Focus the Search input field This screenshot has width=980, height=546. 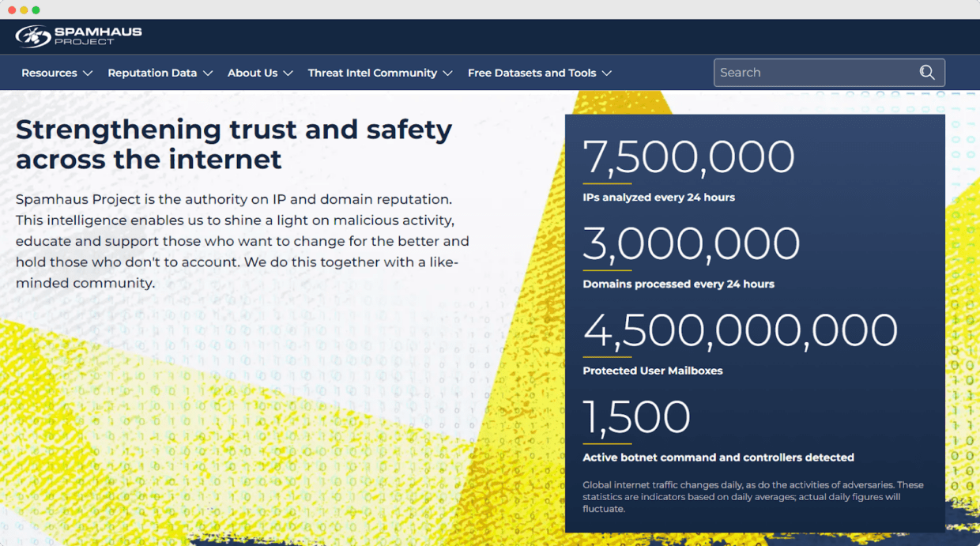tap(812, 73)
